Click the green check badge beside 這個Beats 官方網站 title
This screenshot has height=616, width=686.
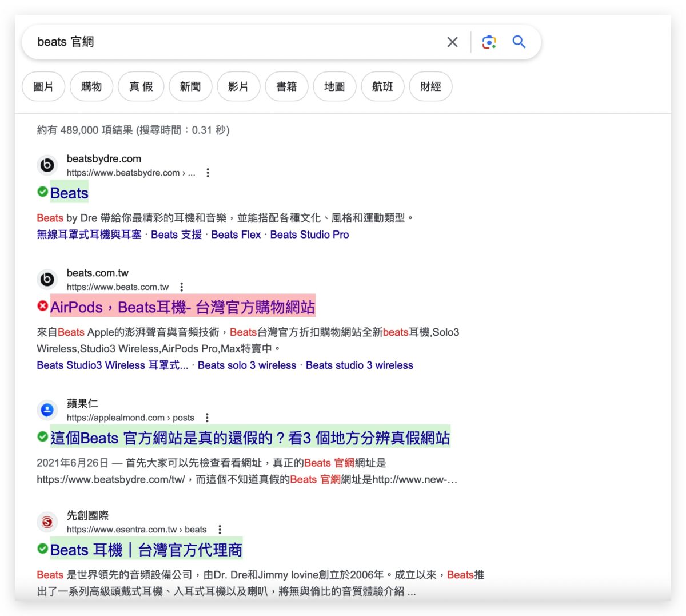(x=43, y=436)
